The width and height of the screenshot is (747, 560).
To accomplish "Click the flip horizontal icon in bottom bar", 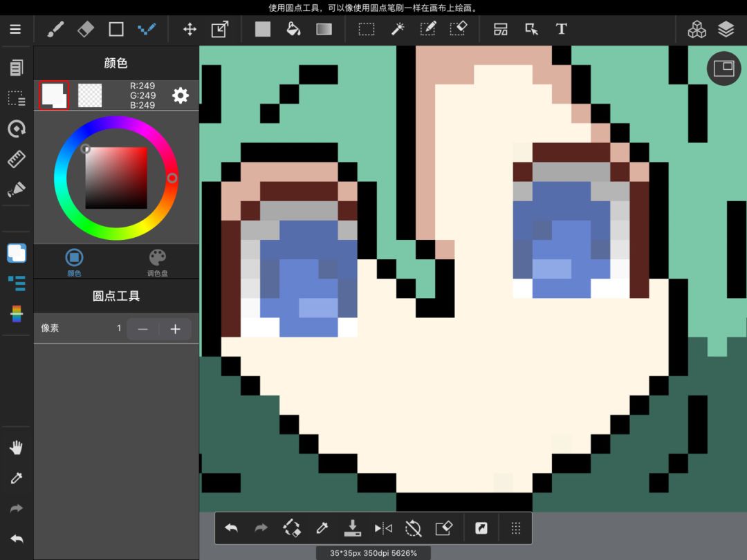I will [x=383, y=528].
